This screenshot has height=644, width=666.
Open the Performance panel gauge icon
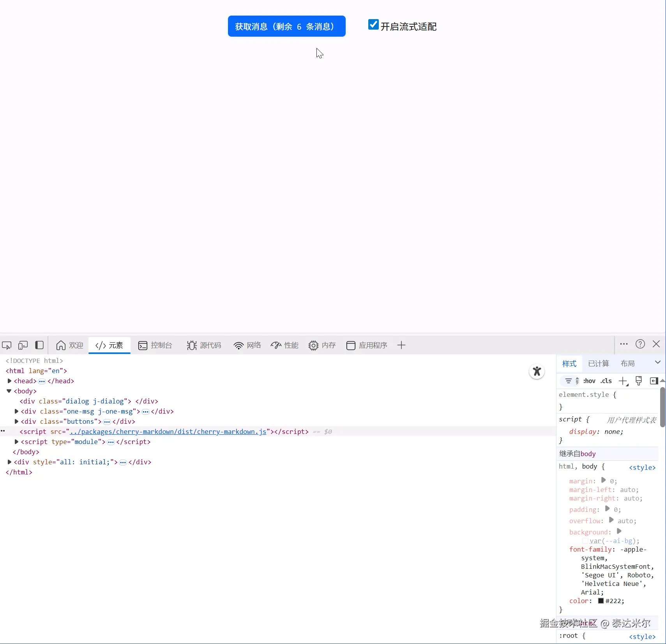point(276,345)
